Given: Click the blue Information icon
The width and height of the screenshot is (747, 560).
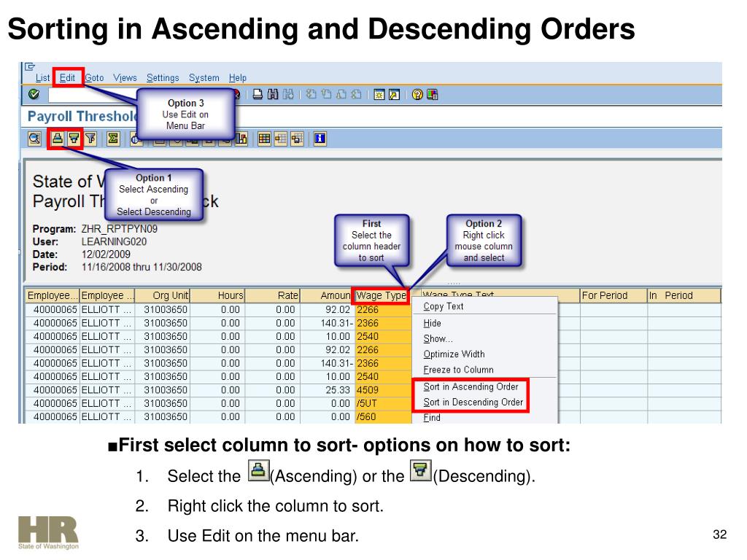Looking at the screenshot, I should pos(320,139).
